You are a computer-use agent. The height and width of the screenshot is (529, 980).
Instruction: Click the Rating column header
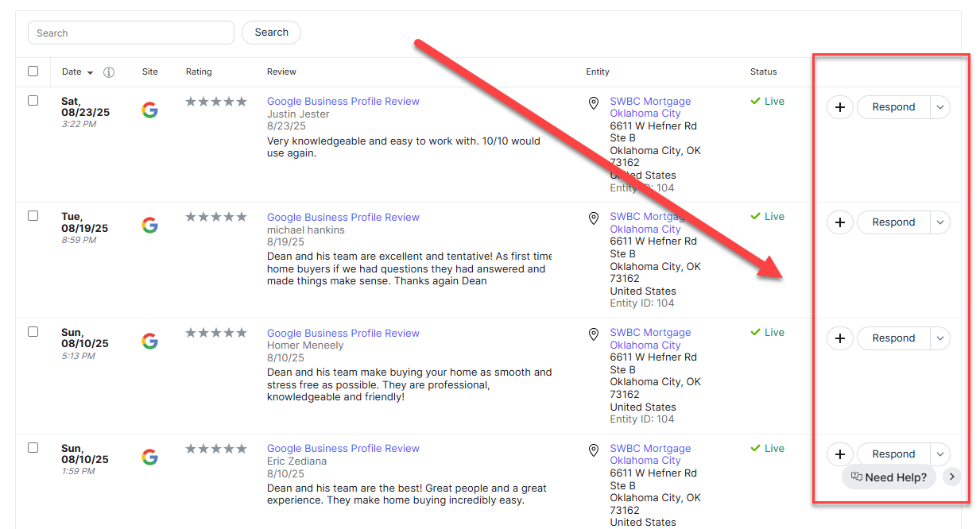click(199, 71)
